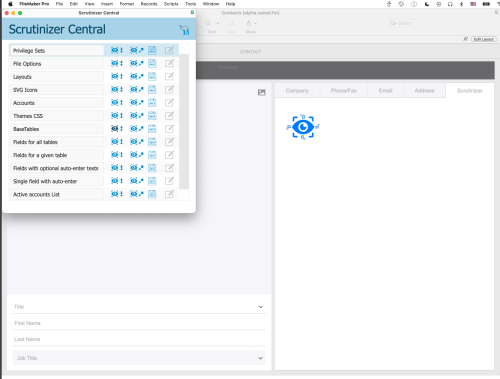Click the disk icon in the Active accounts List row
Image resolution: width=500 pixels, height=379 pixels.
tap(152, 194)
